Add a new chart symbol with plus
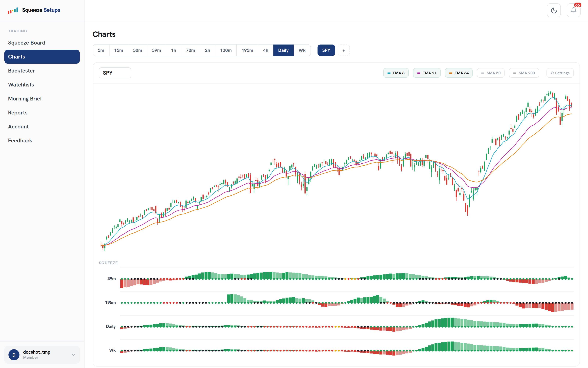This screenshot has width=588, height=368. pyautogui.click(x=344, y=50)
